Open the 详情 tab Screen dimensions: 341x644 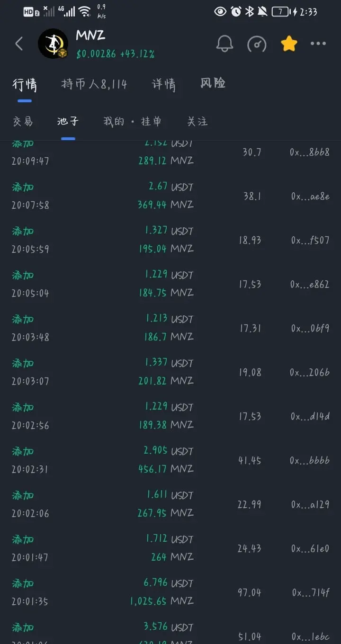(164, 84)
